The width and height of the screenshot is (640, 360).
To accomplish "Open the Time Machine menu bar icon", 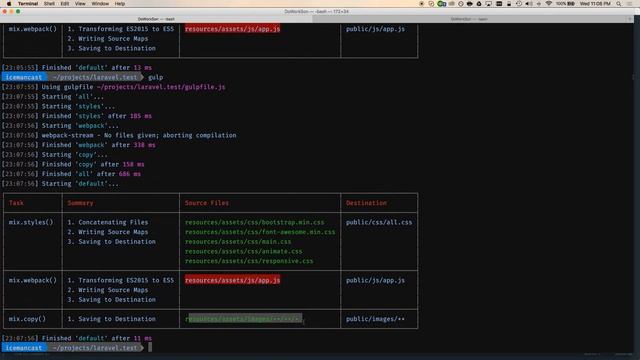I will [x=519, y=4].
